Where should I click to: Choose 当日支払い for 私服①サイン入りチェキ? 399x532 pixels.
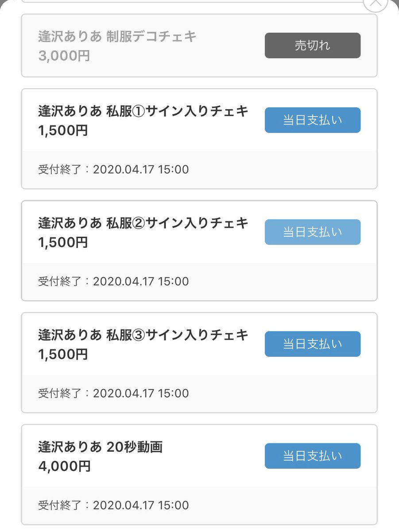(313, 120)
